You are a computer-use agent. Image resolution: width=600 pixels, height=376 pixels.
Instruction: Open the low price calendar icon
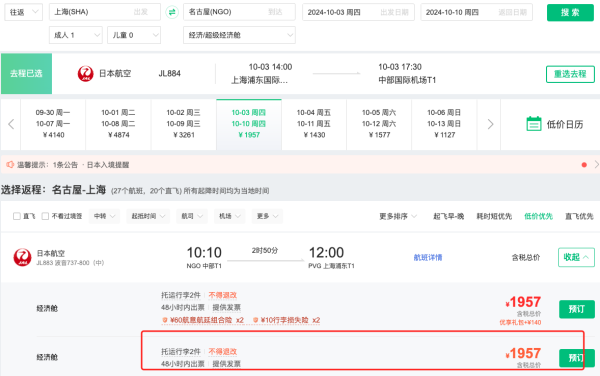pos(534,124)
